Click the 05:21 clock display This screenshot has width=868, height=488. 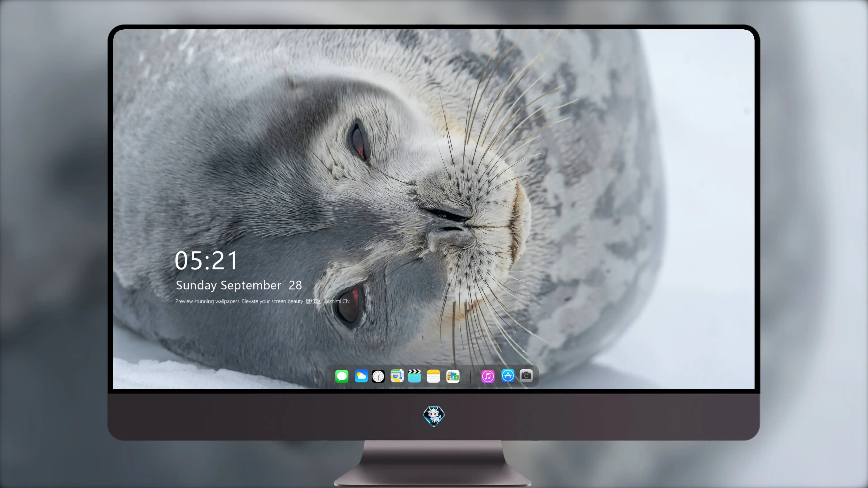click(x=206, y=260)
